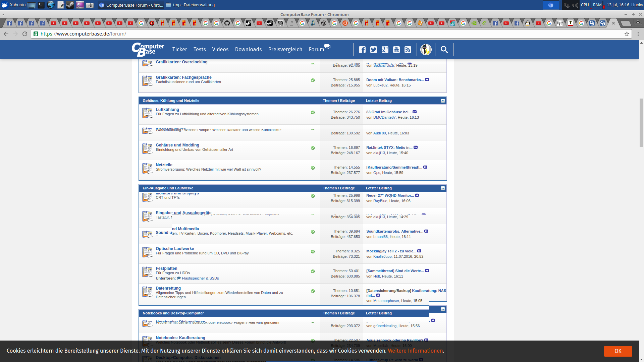Switch to the tmp - Dateiverwaltung window
Image resolution: width=644 pixels, height=362 pixels.
(x=190, y=5)
